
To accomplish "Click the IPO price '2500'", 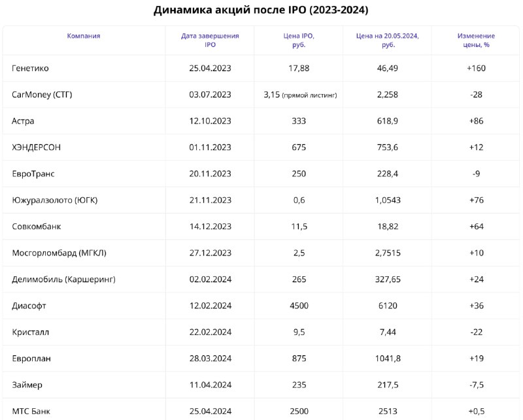I will [299, 412].
